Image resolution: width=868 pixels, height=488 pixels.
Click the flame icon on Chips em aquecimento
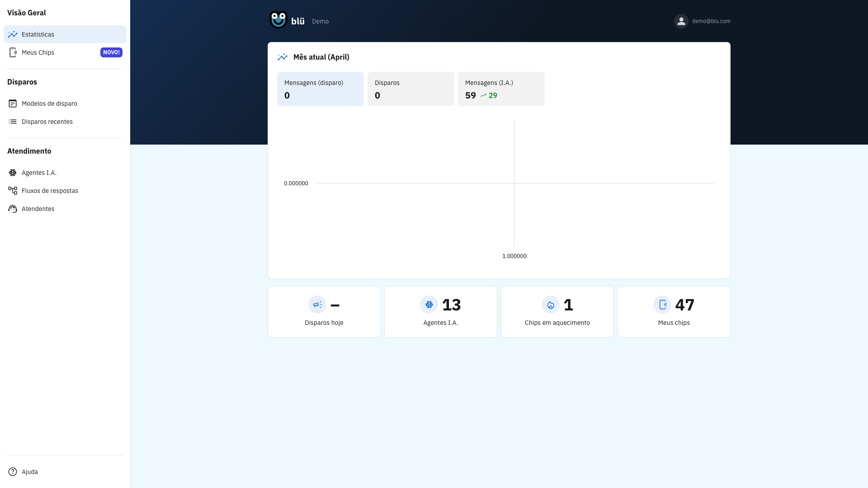(x=550, y=305)
